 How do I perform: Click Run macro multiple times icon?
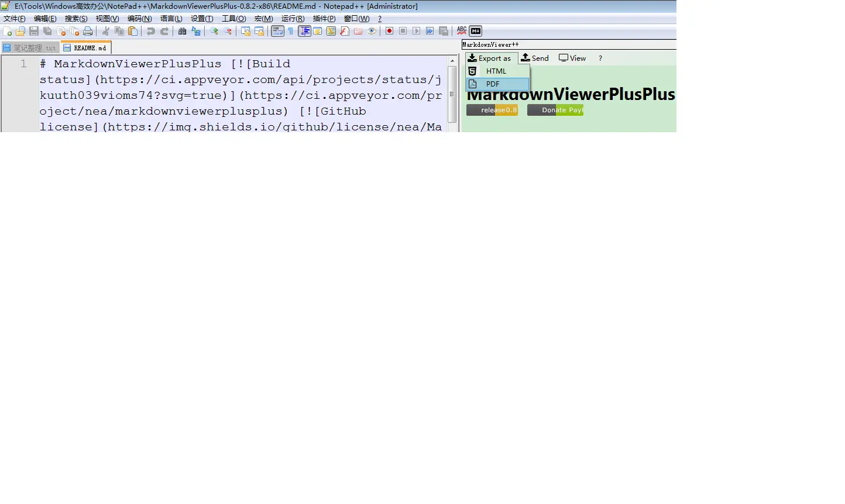coord(430,31)
